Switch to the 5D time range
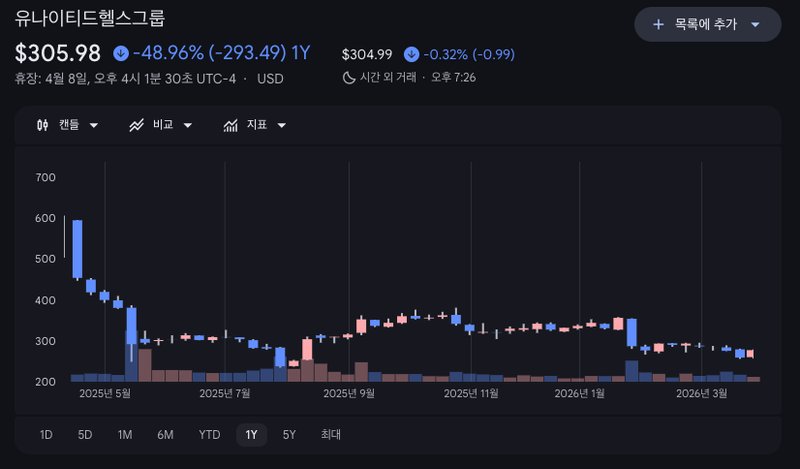This screenshot has width=800, height=469. point(85,435)
